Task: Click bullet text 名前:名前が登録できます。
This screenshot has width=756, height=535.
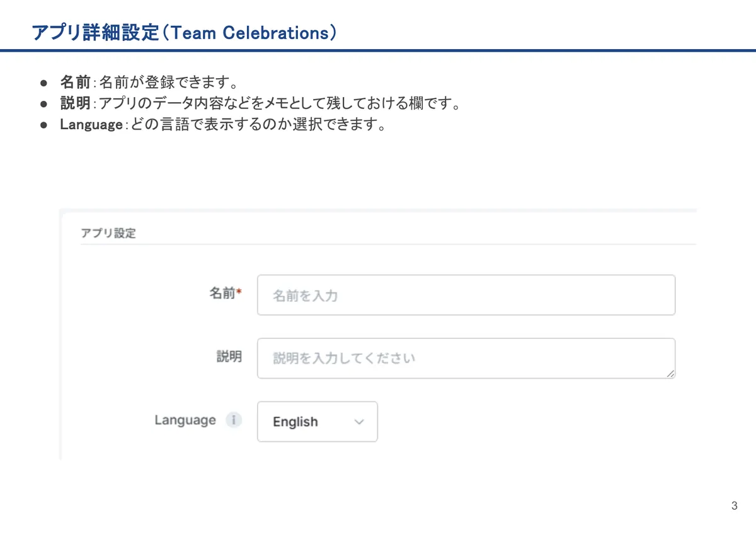Action: click(149, 82)
